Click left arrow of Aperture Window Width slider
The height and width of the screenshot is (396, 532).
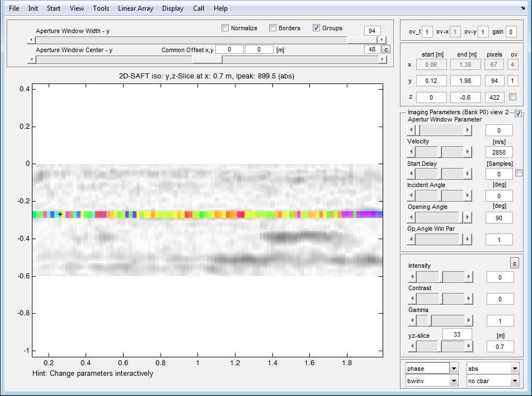[31, 40]
